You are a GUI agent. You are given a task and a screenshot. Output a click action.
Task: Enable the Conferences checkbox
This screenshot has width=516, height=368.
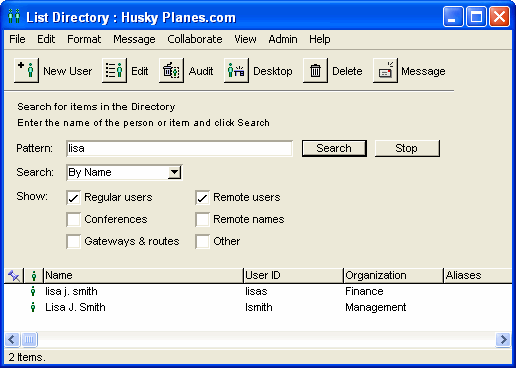[73, 219]
